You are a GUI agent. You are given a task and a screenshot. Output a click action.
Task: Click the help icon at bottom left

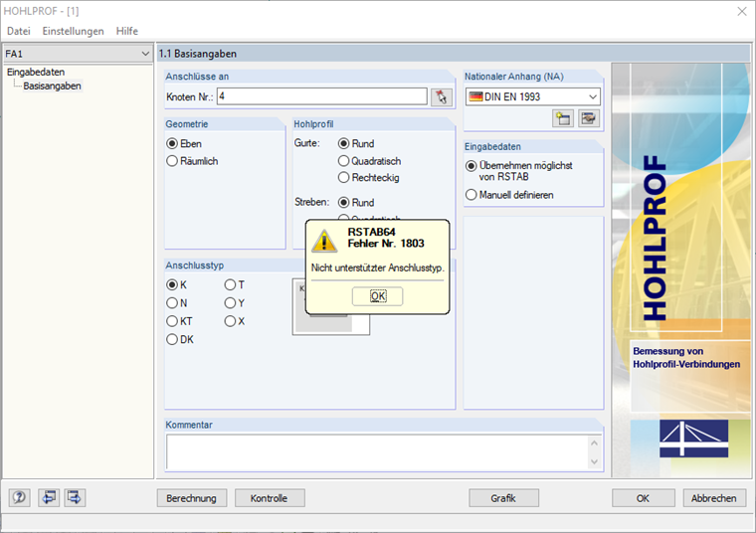point(19,497)
